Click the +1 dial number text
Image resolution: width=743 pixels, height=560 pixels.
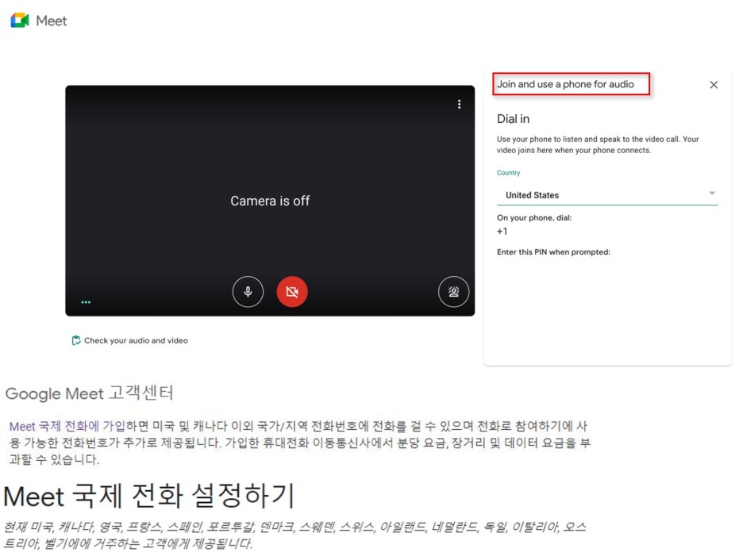click(502, 232)
